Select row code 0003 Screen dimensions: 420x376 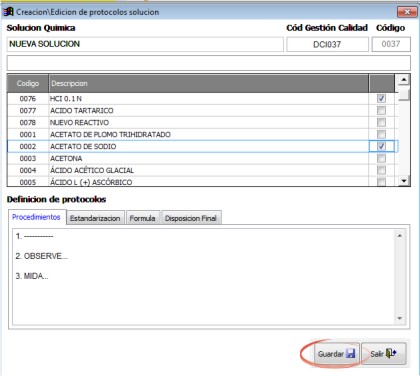point(28,159)
